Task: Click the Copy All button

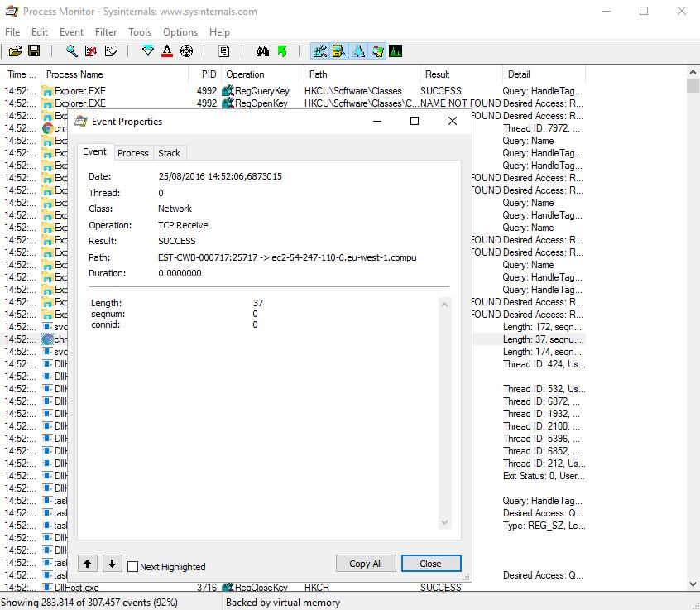Action: pos(366,564)
